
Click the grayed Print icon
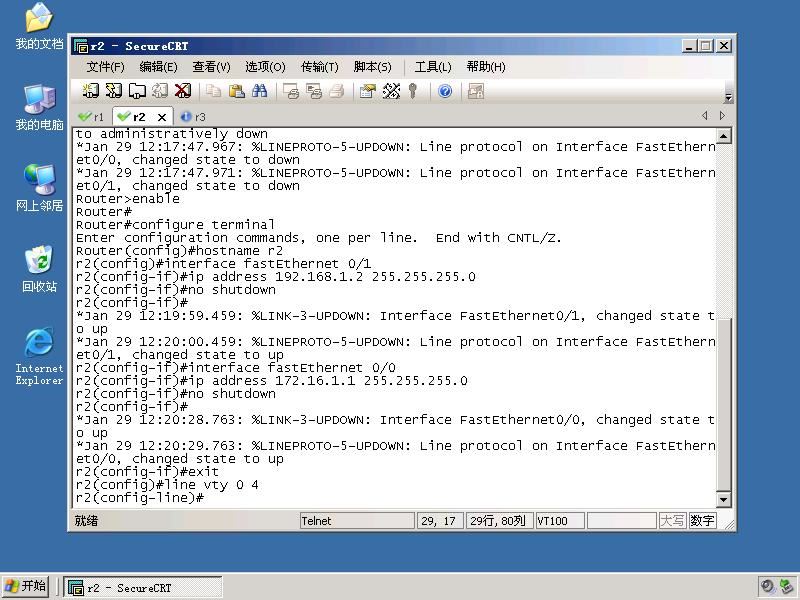(337, 91)
